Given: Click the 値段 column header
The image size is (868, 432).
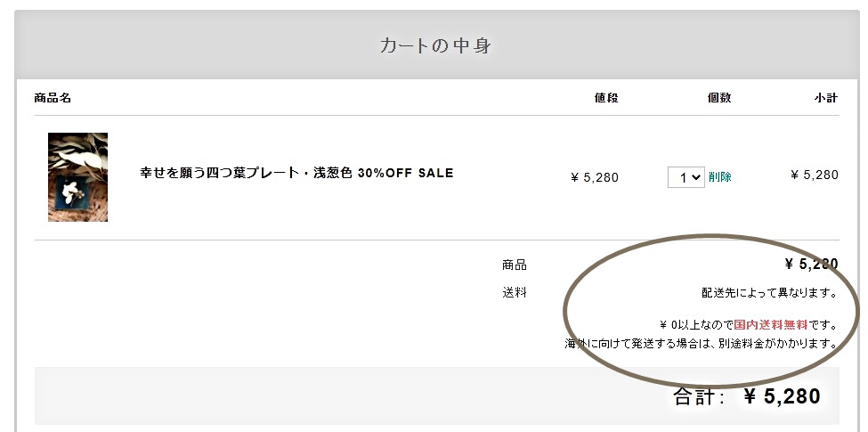Looking at the screenshot, I should pyautogui.click(x=606, y=98).
